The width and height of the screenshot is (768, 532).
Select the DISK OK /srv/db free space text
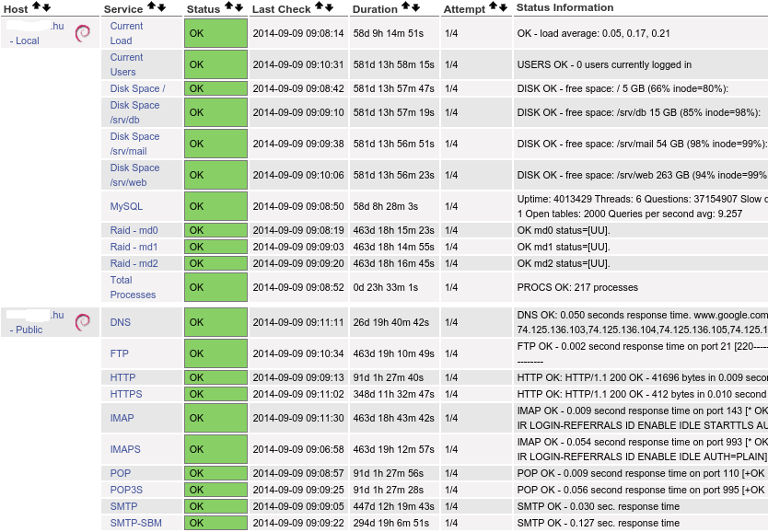pos(639,112)
